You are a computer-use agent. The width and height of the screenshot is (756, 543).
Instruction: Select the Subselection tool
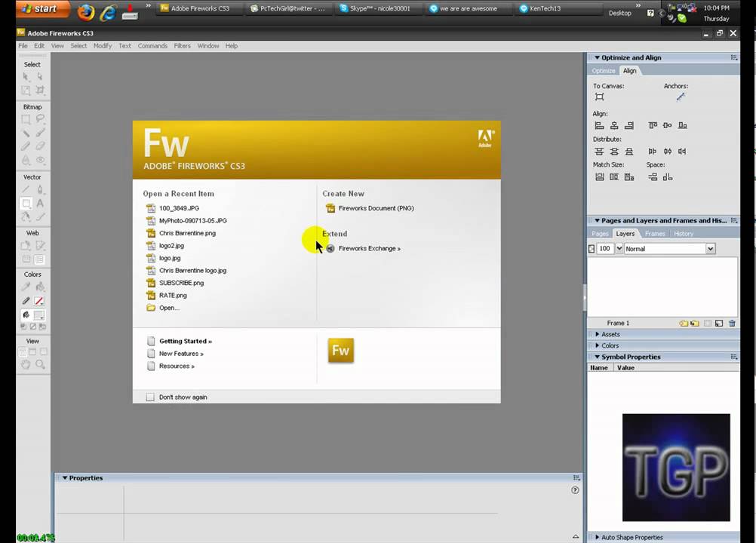(x=40, y=77)
